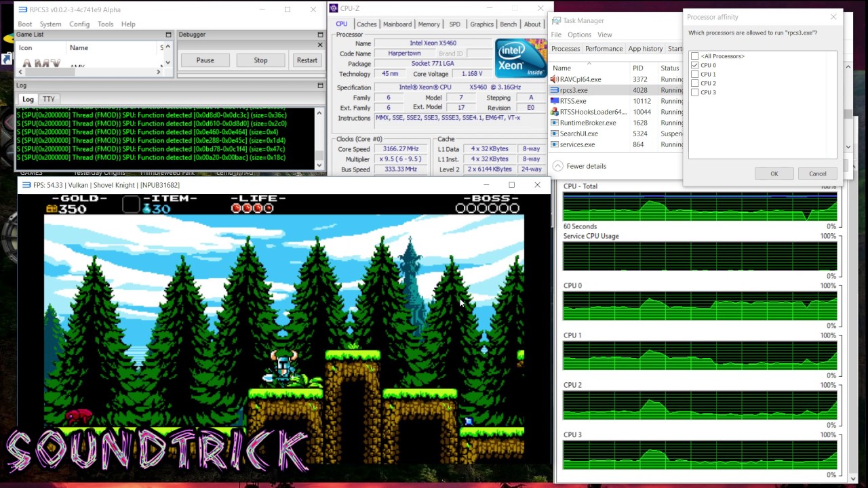Collapse Task Manager with Fewer details
Viewport: 868px width, 488px height.
579,166
